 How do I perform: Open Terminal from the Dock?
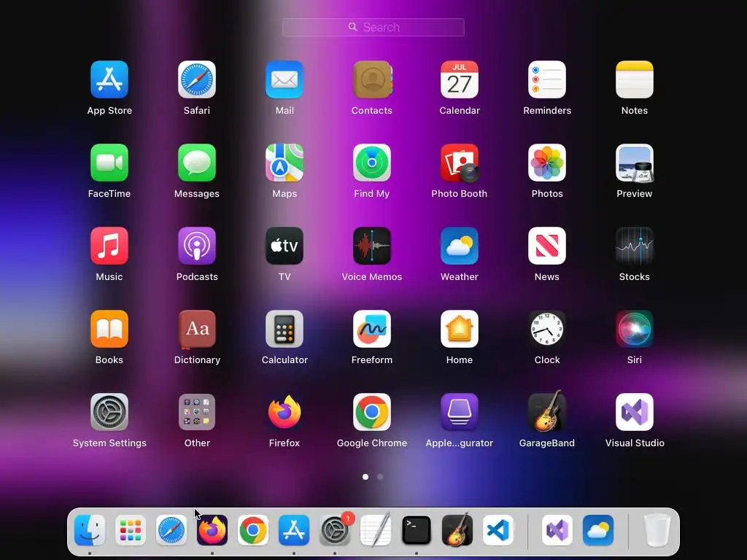click(x=417, y=530)
